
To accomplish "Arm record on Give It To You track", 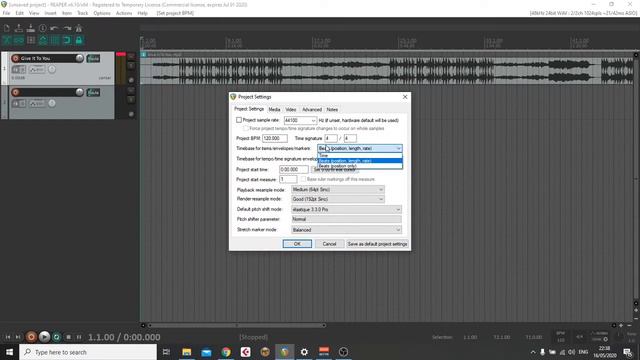I will click(16, 58).
